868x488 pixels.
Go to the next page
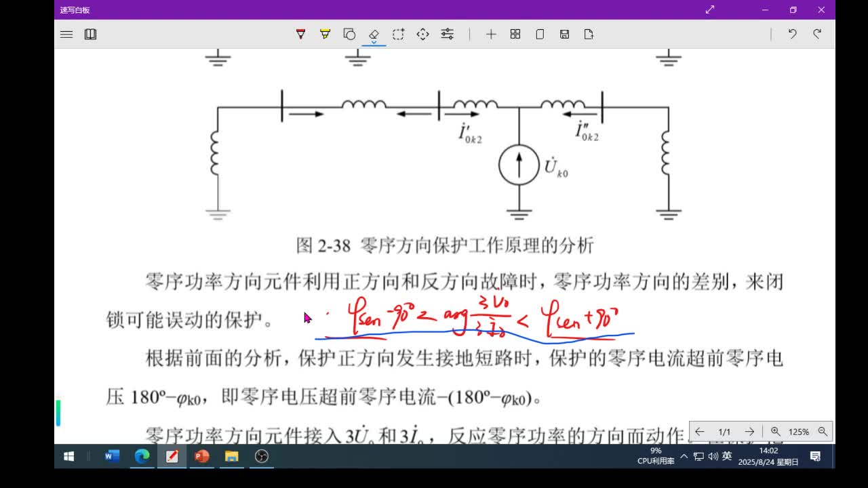pyautogui.click(x=749, y=432)
